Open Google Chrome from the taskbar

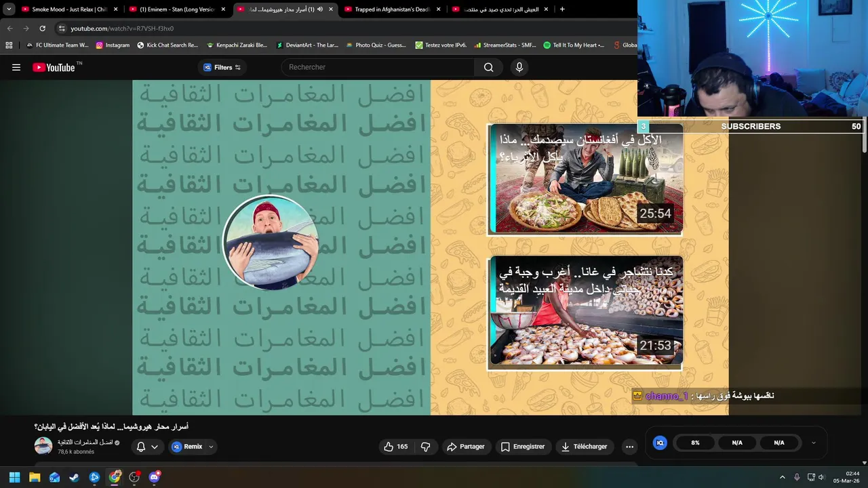tap(115, 477)
